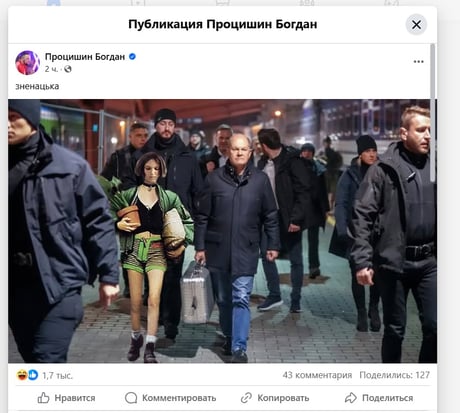The image size is (460, 413).
Task: Click the Нравится like button
Action: point(66,398)
